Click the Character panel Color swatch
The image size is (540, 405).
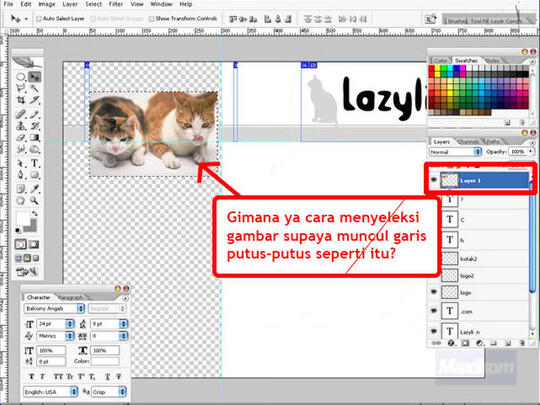coord(105,361)
